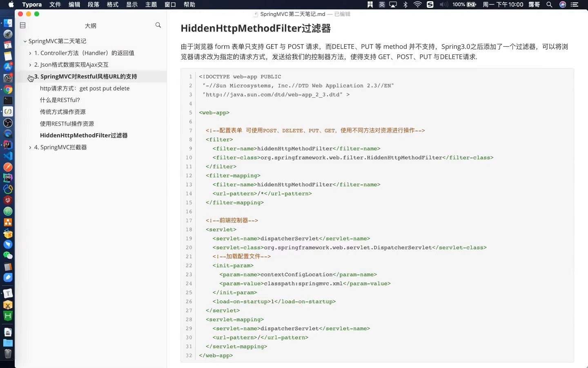Viewport: 588px width, 368px height.
Task: Open the 显示 menu
Action: [132, 4]
